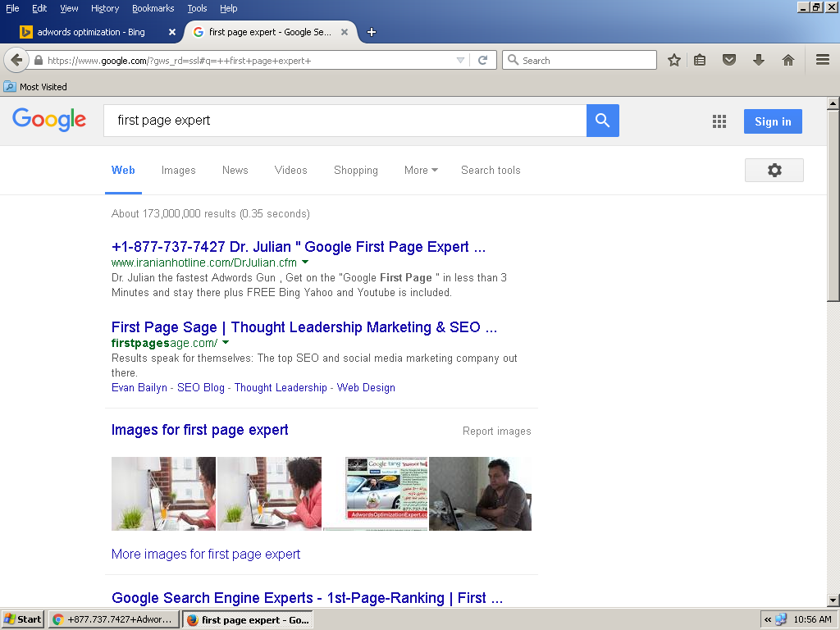This screenshot has height=630, width=840.
Task: Switch to News results tab
Action: [x=235, y=171]
